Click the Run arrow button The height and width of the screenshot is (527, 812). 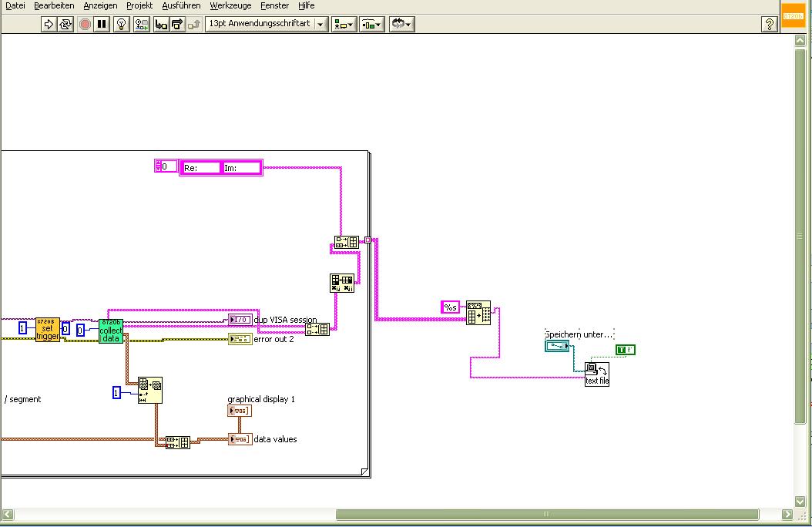click(x=49, y=24)
